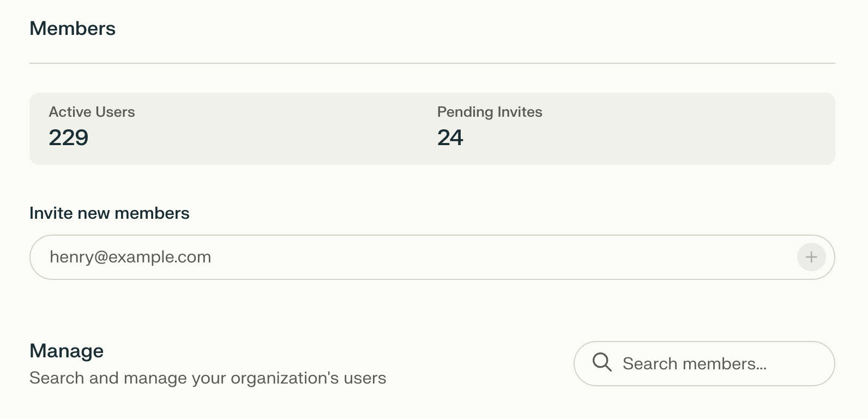Screen dimensions: 868x419
Task: Click the plus icon to add invite
Action: coord(811,257)
